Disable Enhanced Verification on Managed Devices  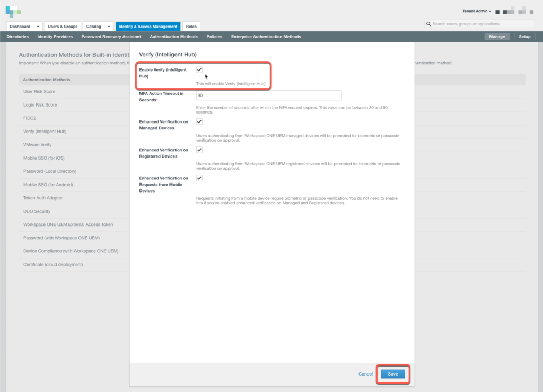point(199,121)
